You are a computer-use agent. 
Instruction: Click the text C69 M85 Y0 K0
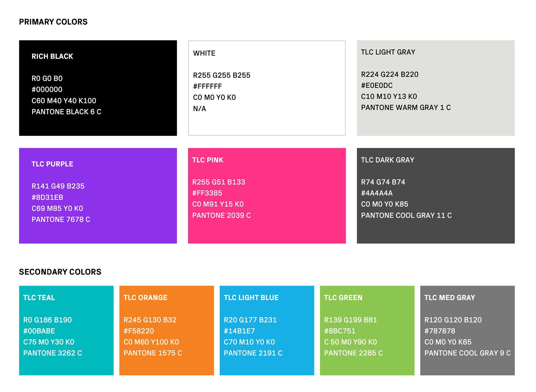pyautogui.click(x=57, y=208)
